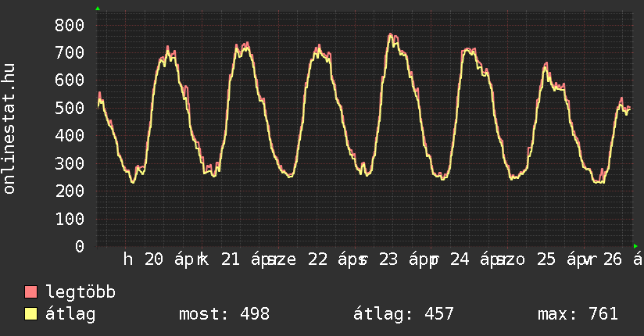
Task: Select the 21 ápr date label
Action: [x=244, y=260]
